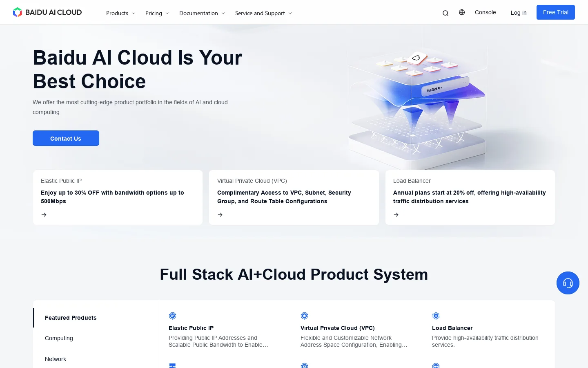Click the Free Trial button
This screenshot has height=368, width=588.
(556, 12)
